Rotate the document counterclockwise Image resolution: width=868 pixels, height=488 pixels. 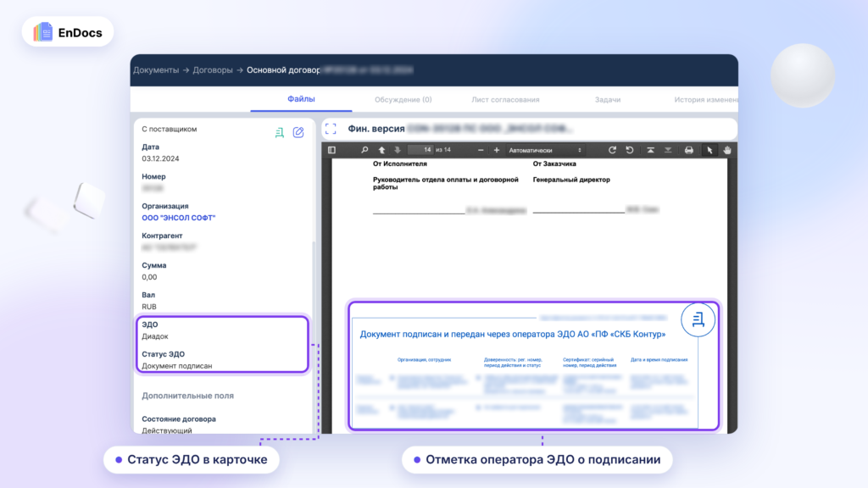(630, 150)
